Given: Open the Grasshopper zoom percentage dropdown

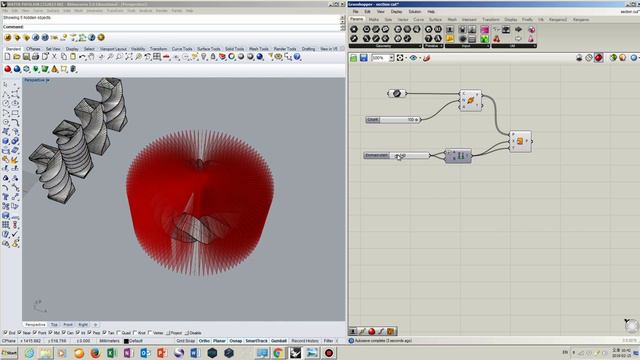Looking at the screenshot, I should pos(391,58).
